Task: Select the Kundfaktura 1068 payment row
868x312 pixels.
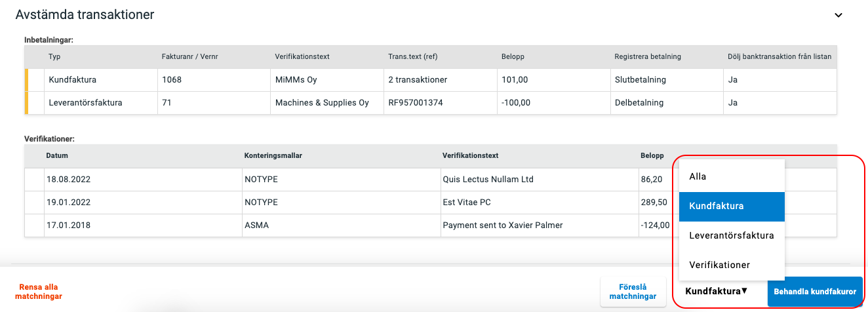Action: click(431, 80)
